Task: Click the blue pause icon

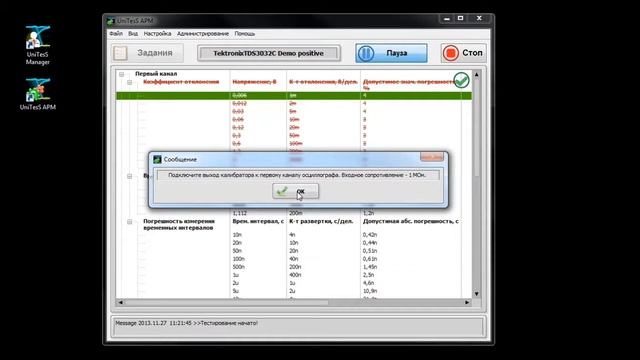Action: point(366,53)
